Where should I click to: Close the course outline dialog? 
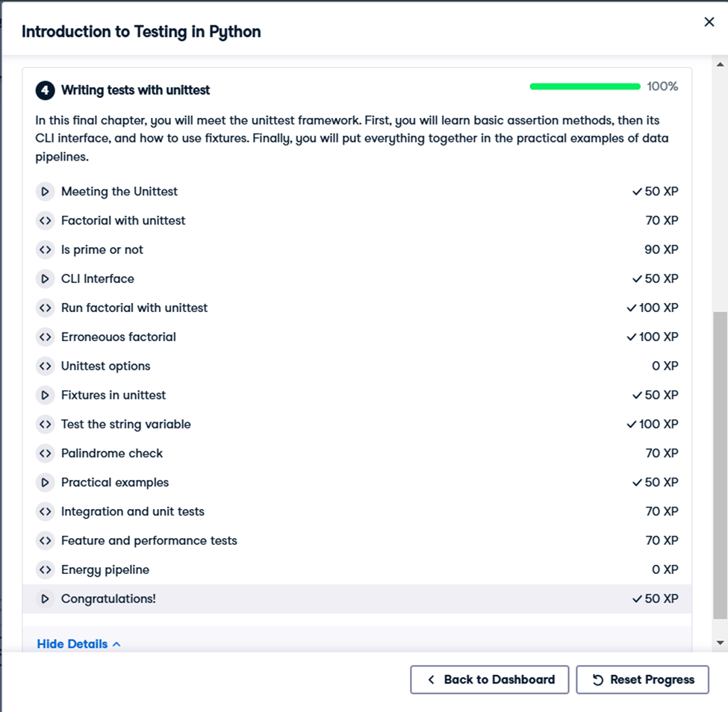(x=709, y=22)
